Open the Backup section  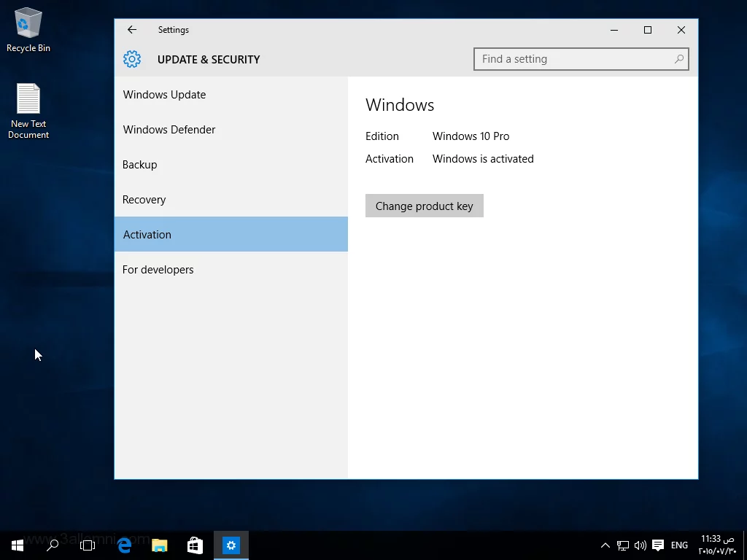tap(140, 165)
